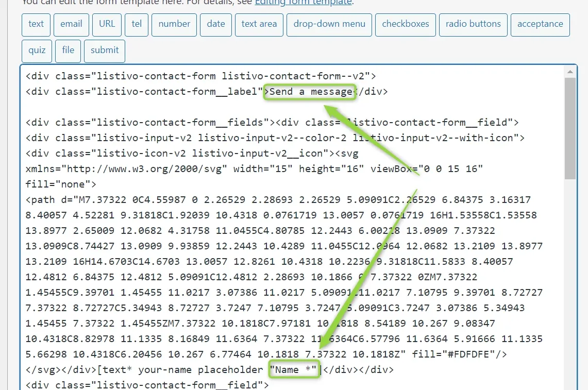Click the 'Send a message' label text
The width and height of the screenshot is (588, 390).
coord(311,92)
